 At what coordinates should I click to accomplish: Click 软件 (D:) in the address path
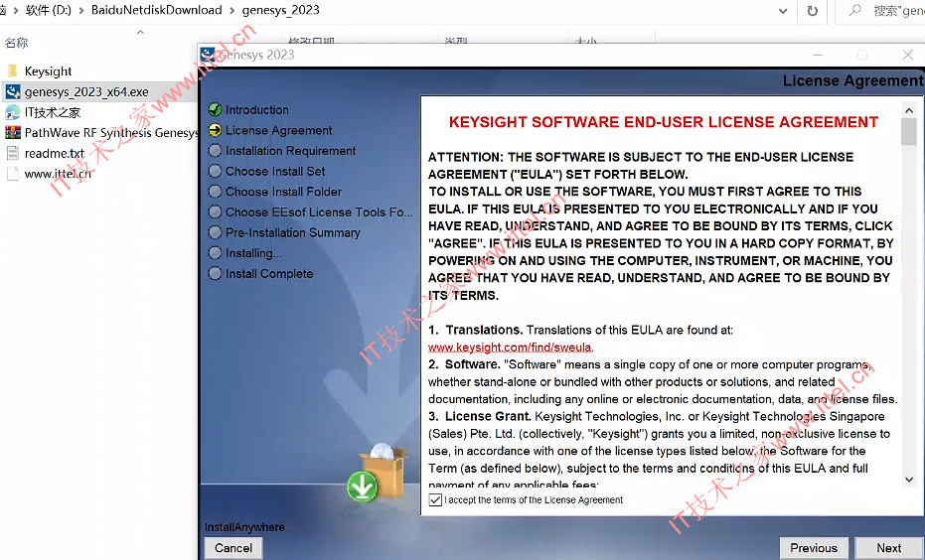click(x=48, y=10)
